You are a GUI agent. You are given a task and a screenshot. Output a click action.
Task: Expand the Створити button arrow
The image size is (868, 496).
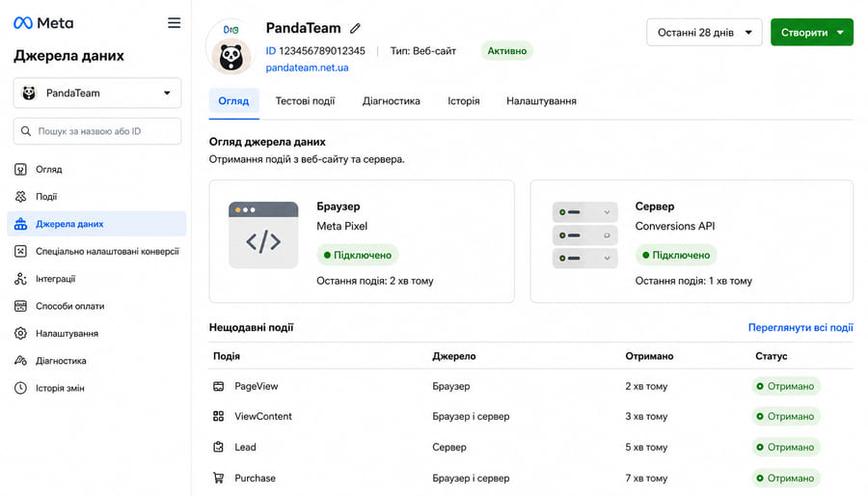point(840,33)
